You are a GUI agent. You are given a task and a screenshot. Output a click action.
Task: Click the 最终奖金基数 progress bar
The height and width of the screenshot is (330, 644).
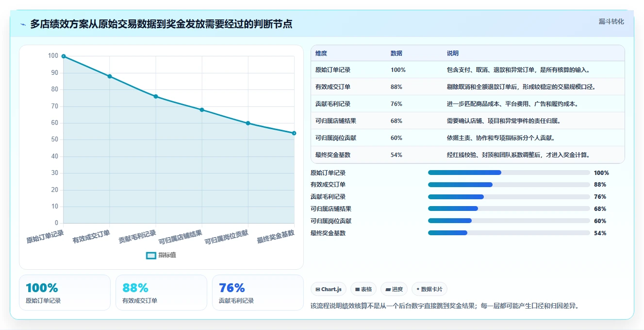(x=509, y=233)
